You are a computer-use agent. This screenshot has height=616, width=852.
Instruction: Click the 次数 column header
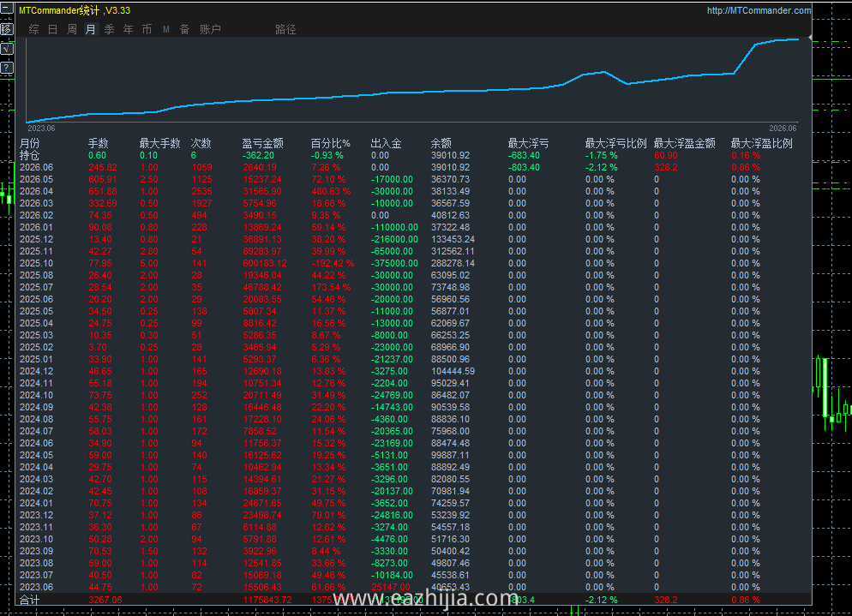(x=201, y=143)
